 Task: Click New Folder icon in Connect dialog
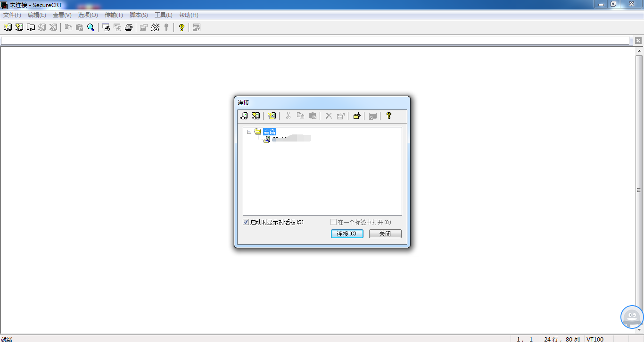pyautogui.click(x=357, y=116)
